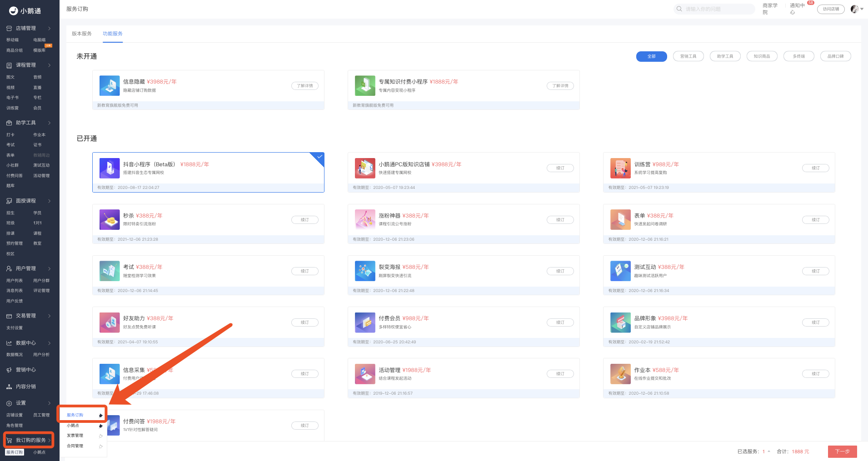The image size is (868, 461).
Task: Switch to the 版本服务 tab
Action: 82,34
